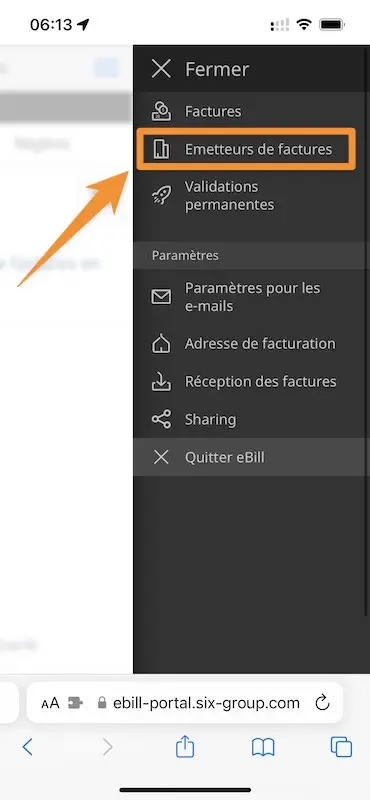Viewport: 370px width, 800px height.
Task: Open Factures via its coin icon
Action: click(161, 111)
